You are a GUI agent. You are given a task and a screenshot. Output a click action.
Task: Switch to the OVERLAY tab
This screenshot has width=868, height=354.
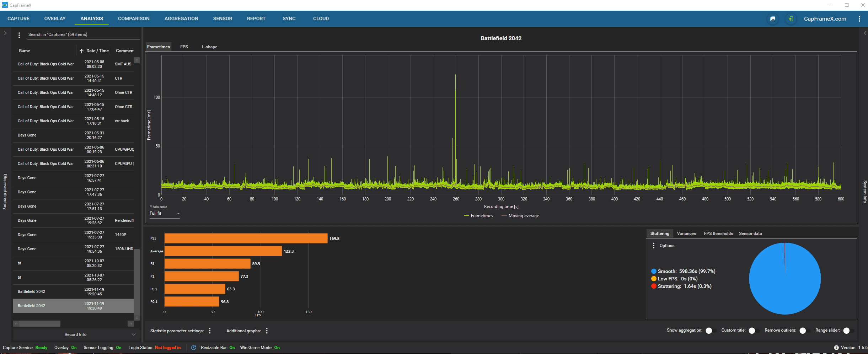(x=55, y=19)
